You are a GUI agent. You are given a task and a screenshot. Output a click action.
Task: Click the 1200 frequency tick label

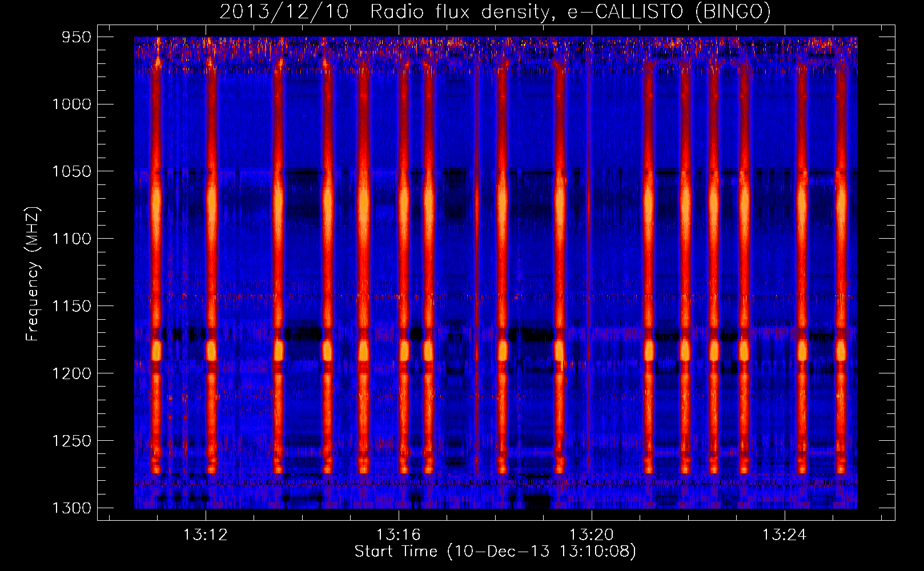[71, 373]
